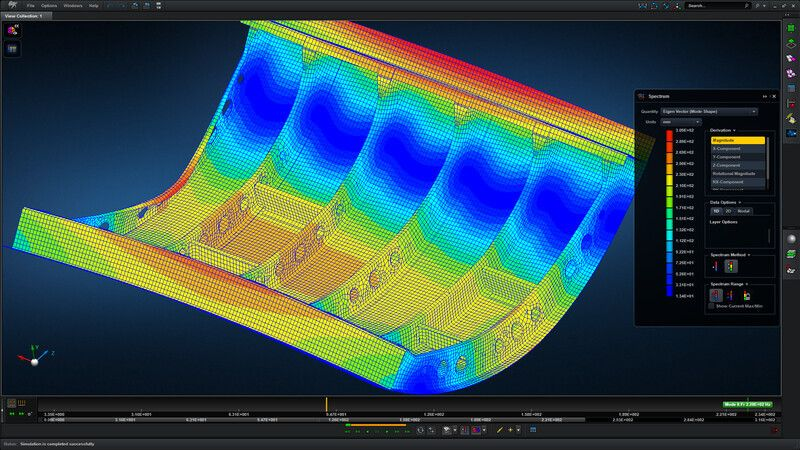
Task: Choose X-Component in the Derivation list
Action: tap(737, 149)
